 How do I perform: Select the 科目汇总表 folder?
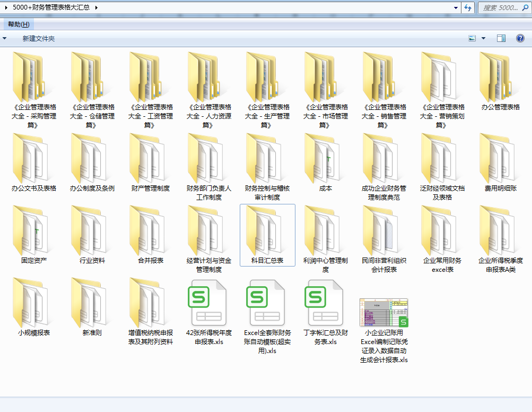(267, 235)
